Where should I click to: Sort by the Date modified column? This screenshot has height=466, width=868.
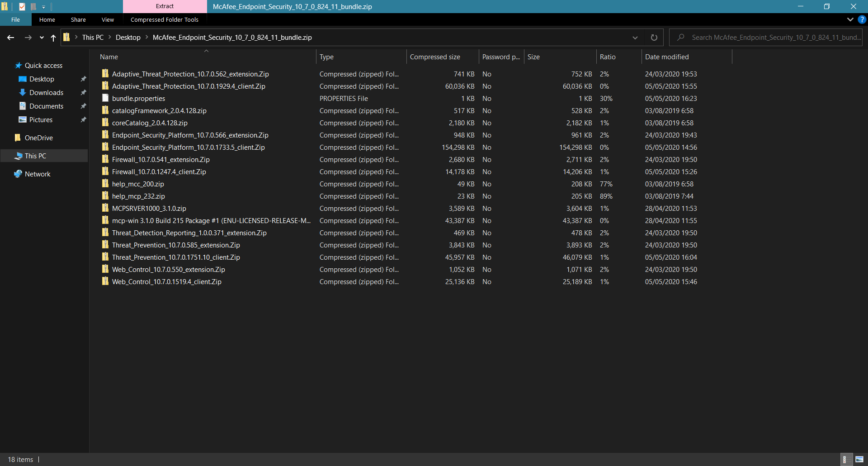point(687,57)
